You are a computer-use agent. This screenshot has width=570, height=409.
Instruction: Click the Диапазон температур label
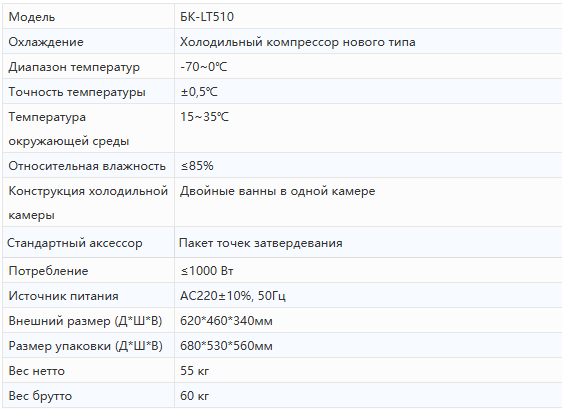pos(74,67)
